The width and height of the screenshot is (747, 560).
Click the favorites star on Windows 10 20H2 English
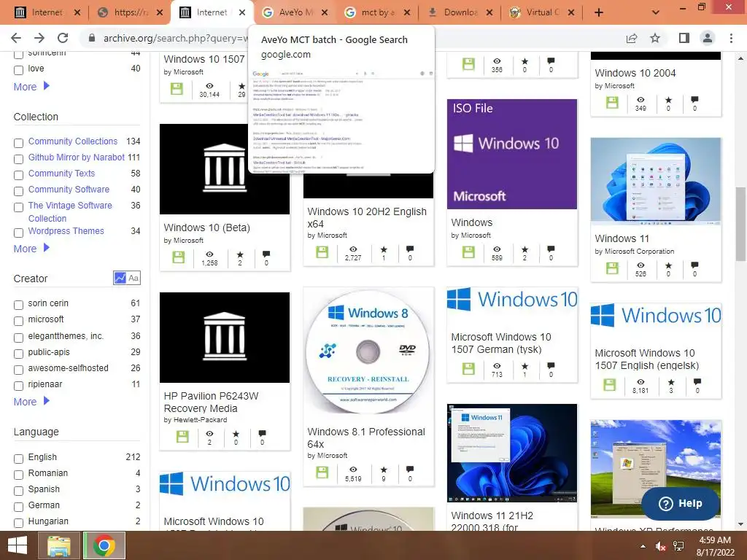coord(384,249)
